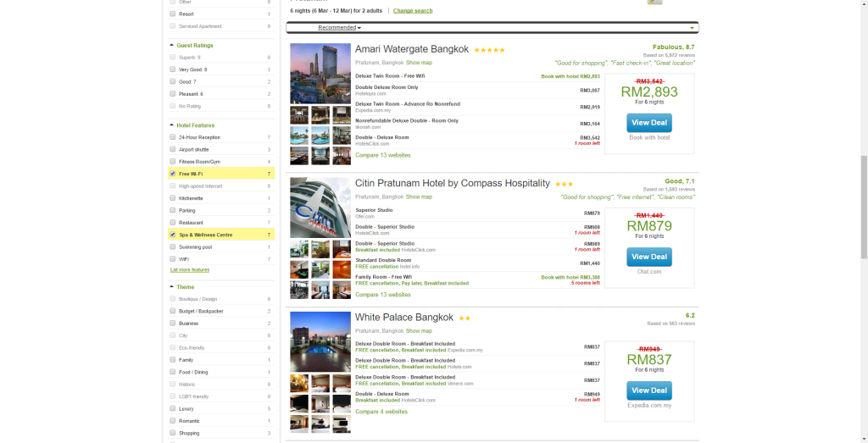Click Citin Pratunam's three-star rating icons
The width and height of the screenshot is (868, 443).
565,184
